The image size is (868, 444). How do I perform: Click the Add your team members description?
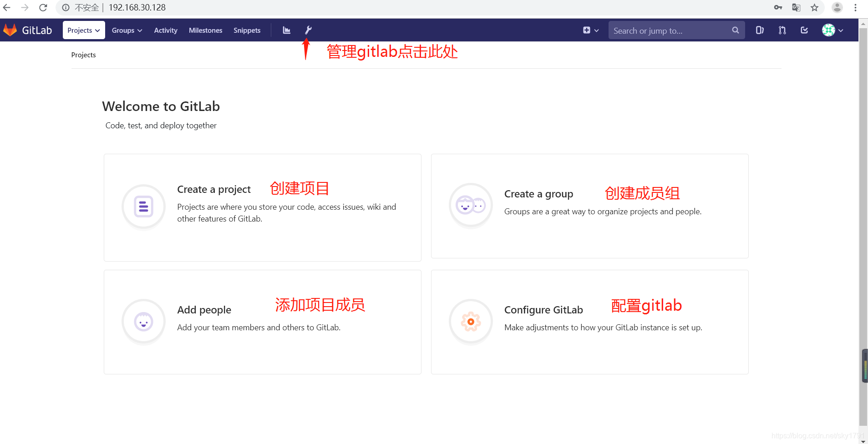tap(259, 328)
